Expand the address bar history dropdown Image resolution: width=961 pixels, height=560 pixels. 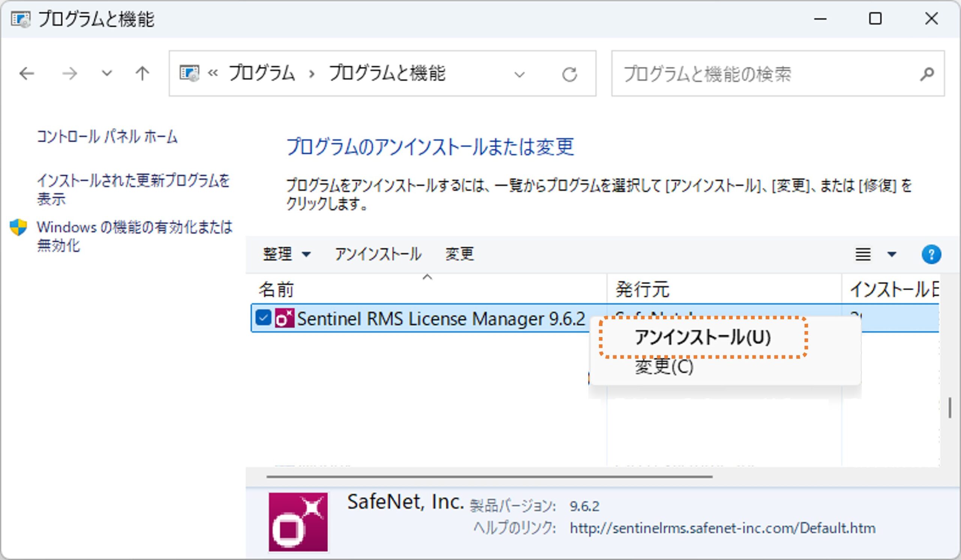point(520,74)
